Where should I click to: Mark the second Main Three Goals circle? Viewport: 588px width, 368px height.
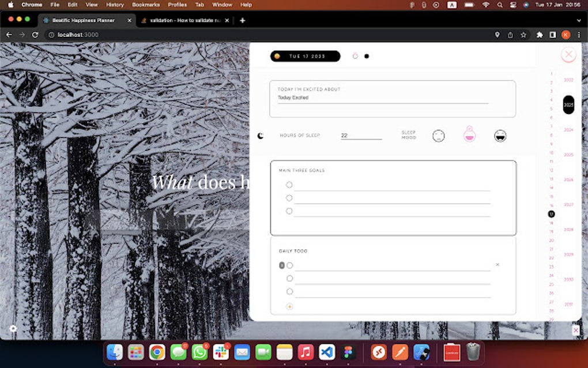289,198
